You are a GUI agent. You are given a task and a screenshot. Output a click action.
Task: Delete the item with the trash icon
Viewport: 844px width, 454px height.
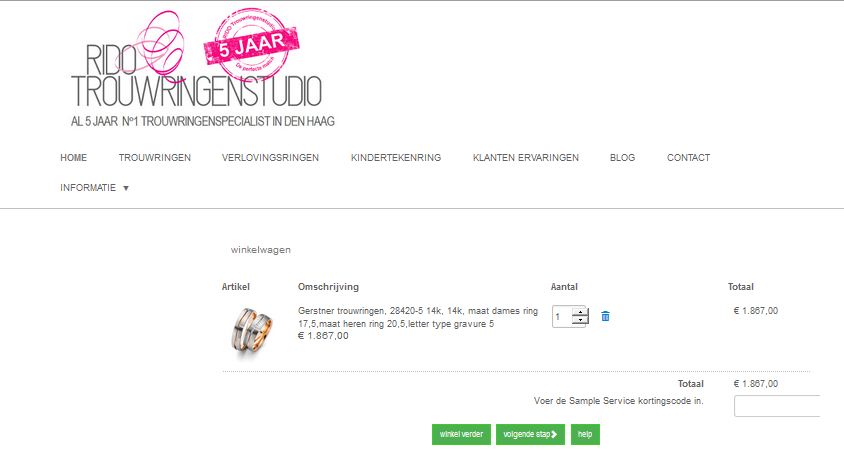point(606,317)
